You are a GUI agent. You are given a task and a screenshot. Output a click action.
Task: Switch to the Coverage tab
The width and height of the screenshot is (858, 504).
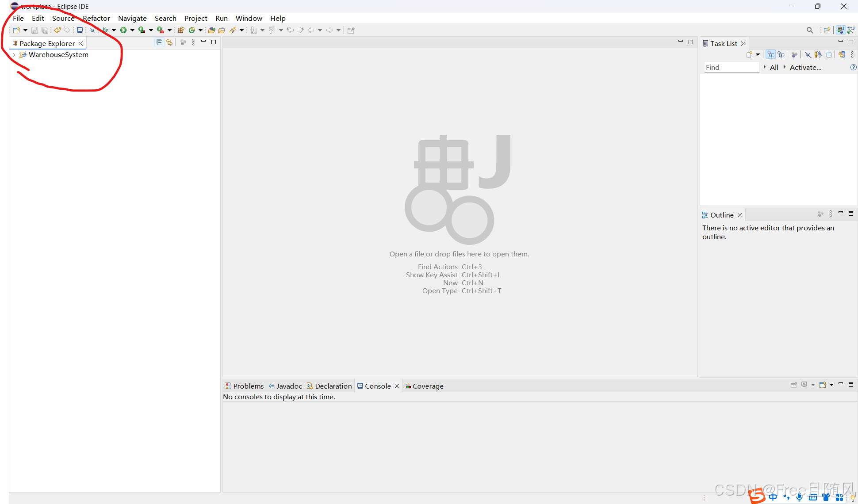tap(424, 386)
